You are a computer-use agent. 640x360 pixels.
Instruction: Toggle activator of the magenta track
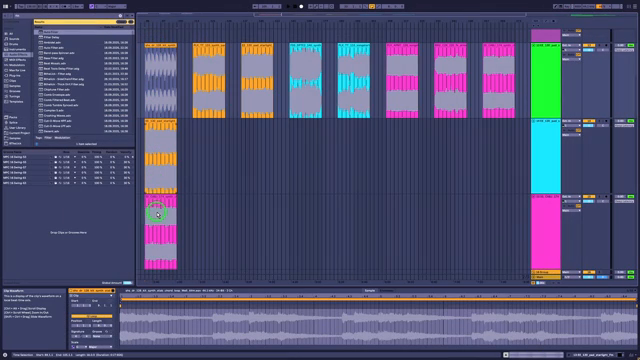tap(589, 197)
